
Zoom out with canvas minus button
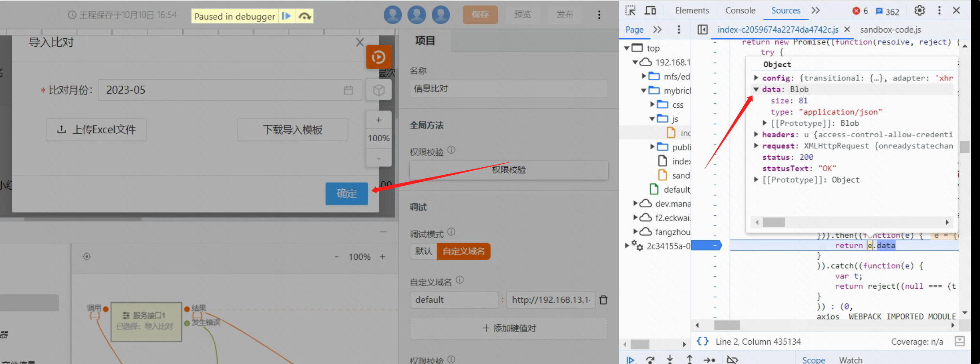click(x=379, y=158)
